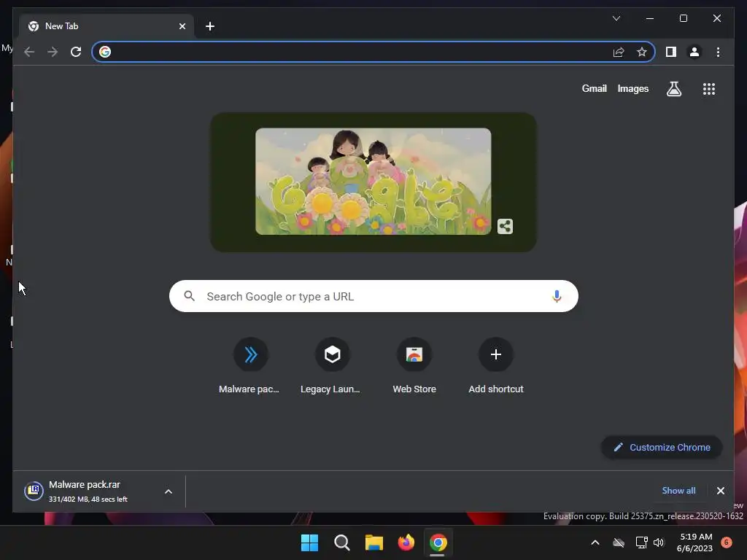Screen dimensions: 747x560
Task: Open a new tab with the plus button
Action: pos(210,27)
